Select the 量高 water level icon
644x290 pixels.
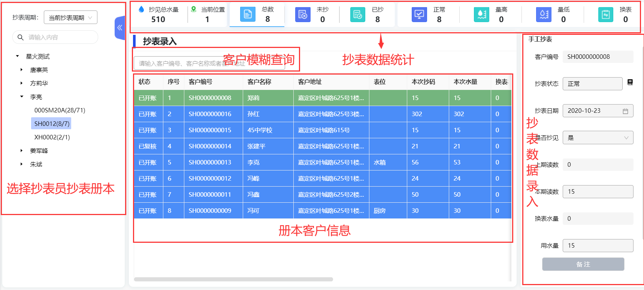(x=481, y=15)
